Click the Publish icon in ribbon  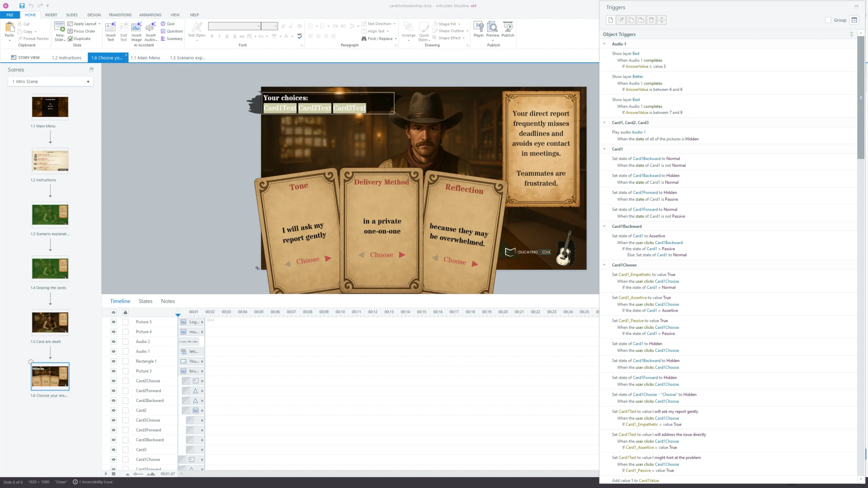coord(508,27)
